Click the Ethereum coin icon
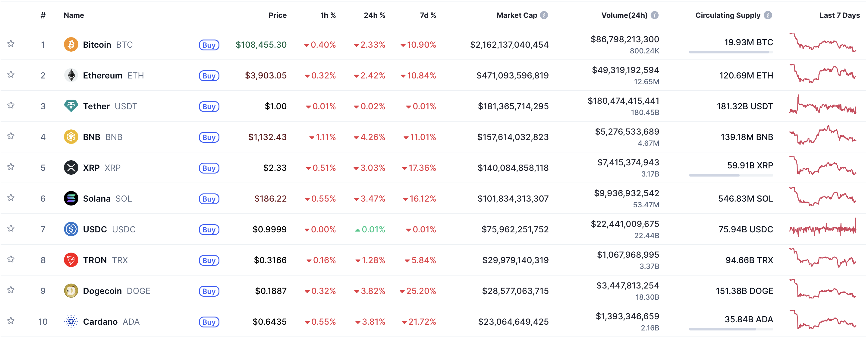Viewport: 868px width, 338px height. click(x=71, y=75)
